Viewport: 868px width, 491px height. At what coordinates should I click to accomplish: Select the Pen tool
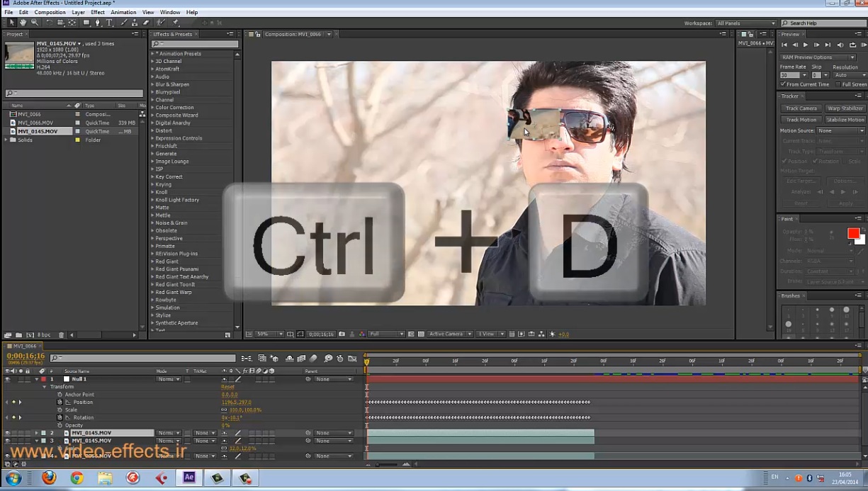click(x=98, y=23)
